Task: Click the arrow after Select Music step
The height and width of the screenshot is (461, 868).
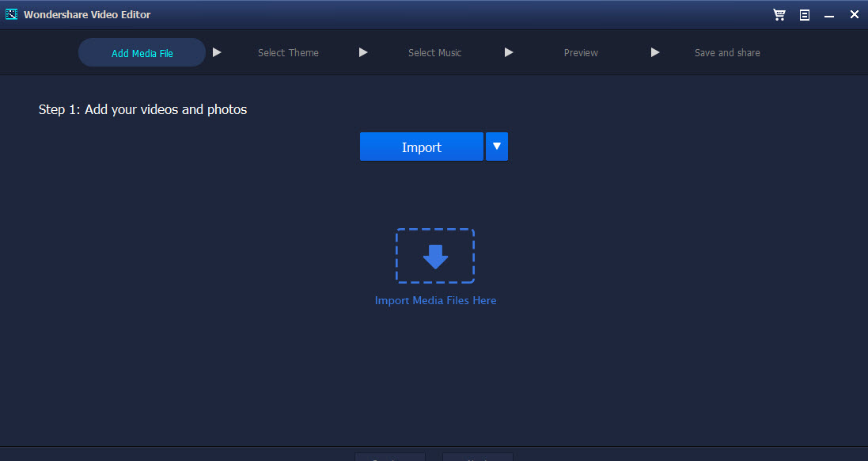Action: [x=509, y=52]
